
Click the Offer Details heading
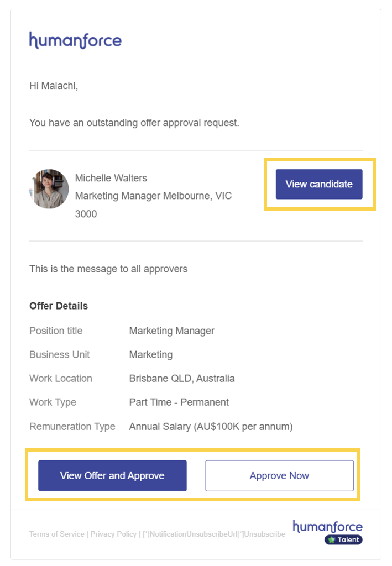(x=59, y=306)
